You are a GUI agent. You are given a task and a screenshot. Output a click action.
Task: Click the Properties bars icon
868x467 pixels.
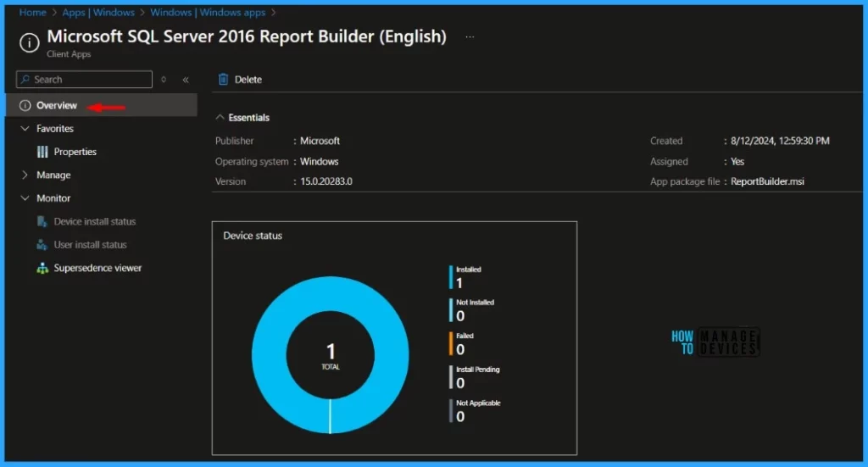point(42,152)
